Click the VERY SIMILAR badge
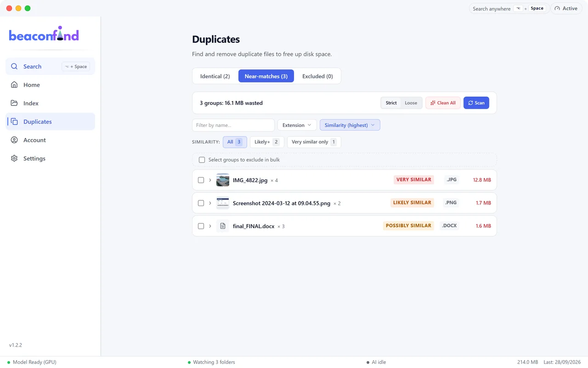 point(414,180)
